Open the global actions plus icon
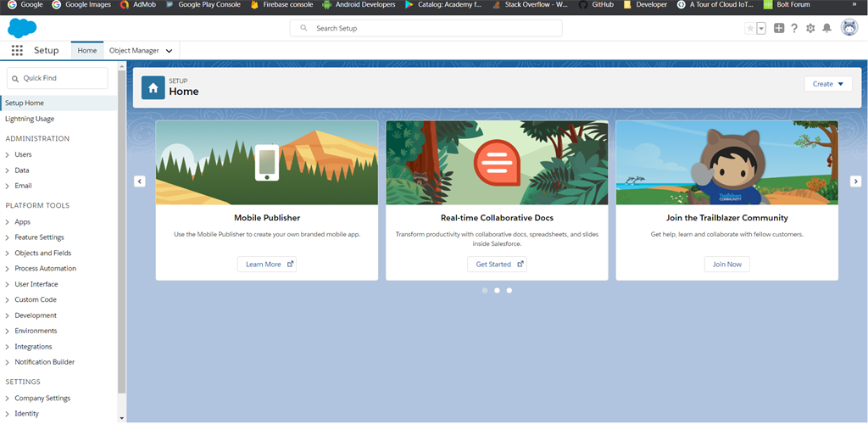 [779, 28]
